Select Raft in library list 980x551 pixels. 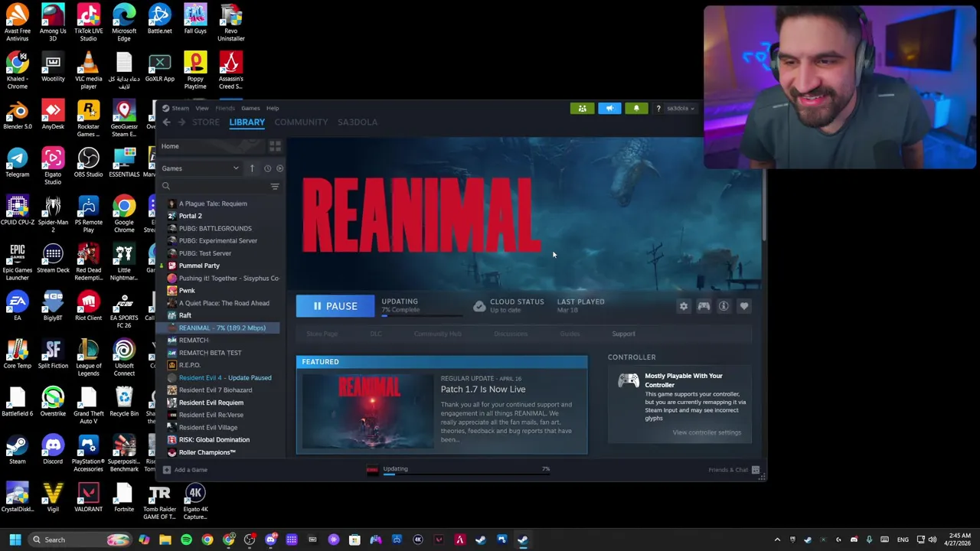(185, 315)
